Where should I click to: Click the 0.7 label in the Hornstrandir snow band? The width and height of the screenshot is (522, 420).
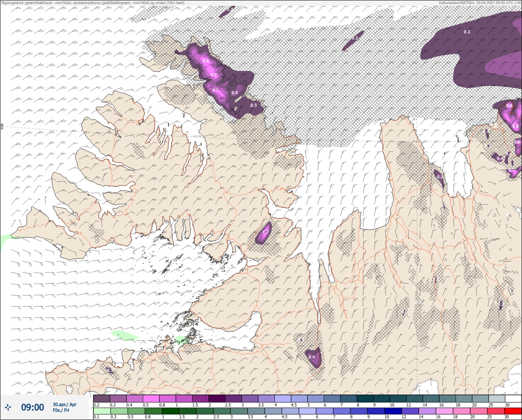pyautogui.click(x=214, y=75)
